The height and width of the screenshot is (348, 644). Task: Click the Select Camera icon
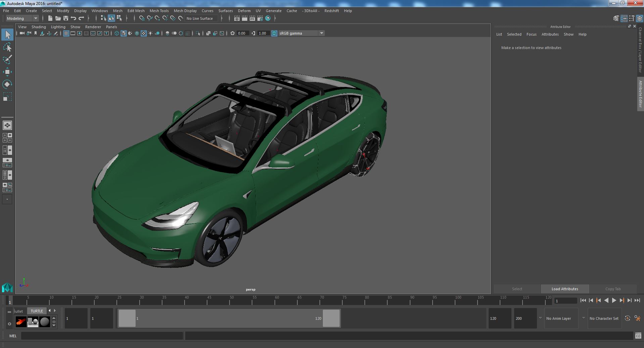[x=22, y=33]
